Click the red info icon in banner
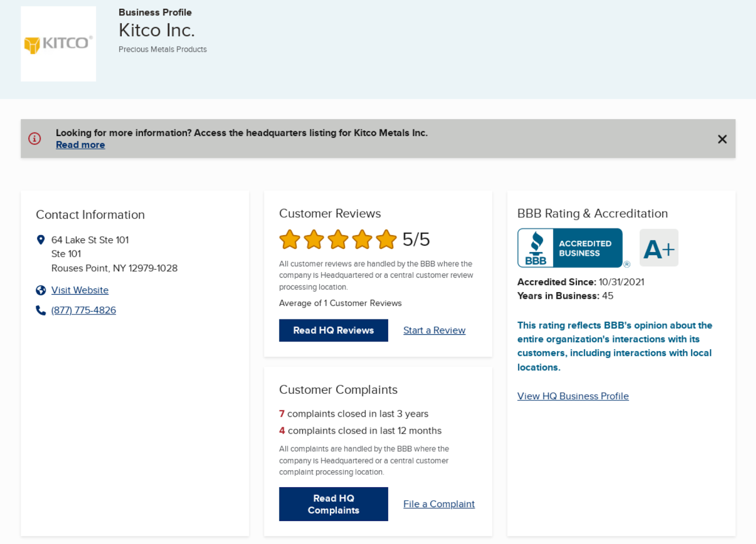The image size is (756, 544). coord(34,138)
